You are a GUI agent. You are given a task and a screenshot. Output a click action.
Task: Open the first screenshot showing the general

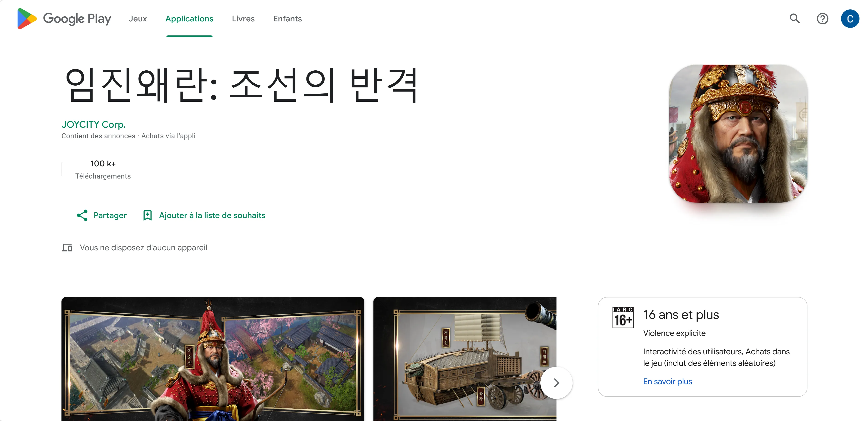213,359
